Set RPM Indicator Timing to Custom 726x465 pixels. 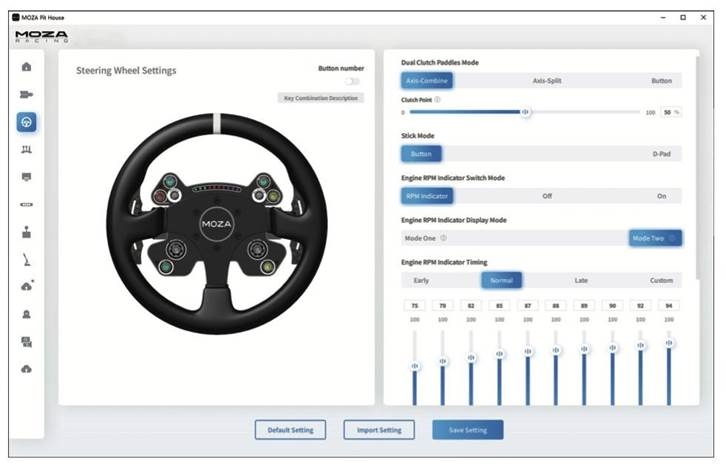[x=661, y=280]
